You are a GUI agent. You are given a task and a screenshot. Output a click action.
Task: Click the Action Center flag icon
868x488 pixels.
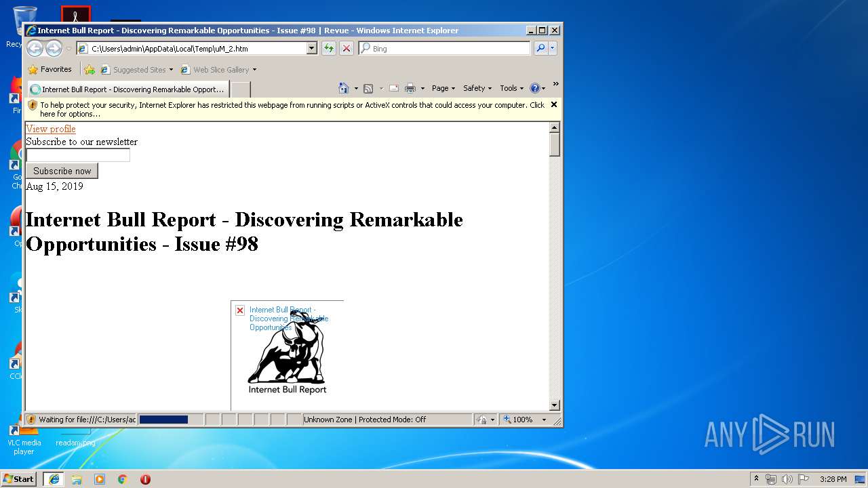[x=803, y=479]
